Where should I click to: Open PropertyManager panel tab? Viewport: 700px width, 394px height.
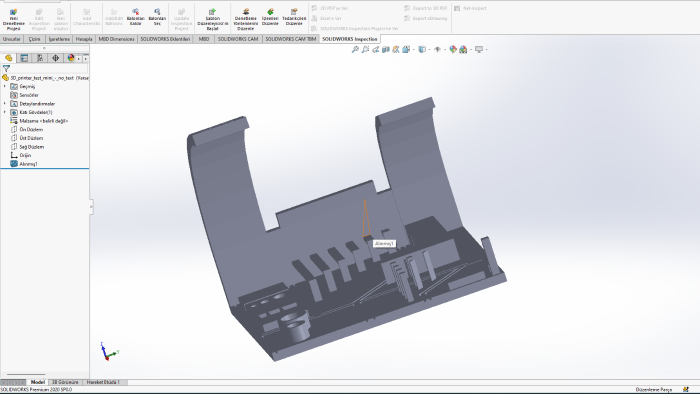coord(24,58)
